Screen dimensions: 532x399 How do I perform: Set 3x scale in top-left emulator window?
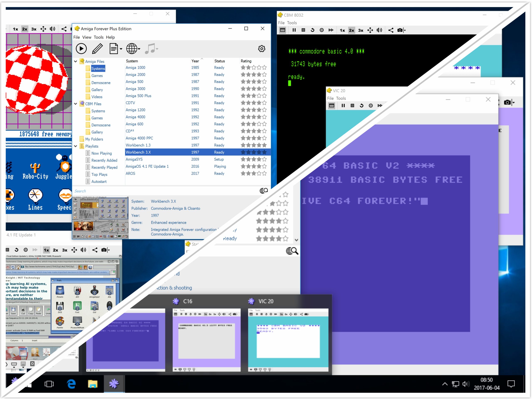(x=34, y=29)
